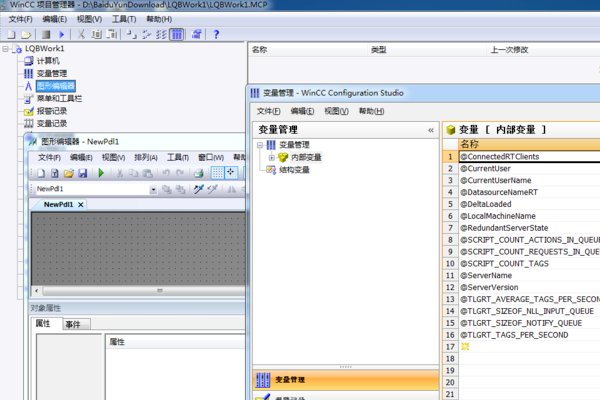Click the Deactivate (stop) runtime icon in WinCC toolbar
Viewport: 600px width, 400px height.
point(46,35)
